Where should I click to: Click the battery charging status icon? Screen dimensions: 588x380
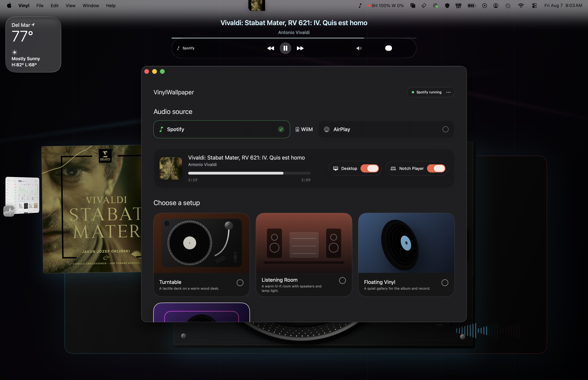point(472,5)
